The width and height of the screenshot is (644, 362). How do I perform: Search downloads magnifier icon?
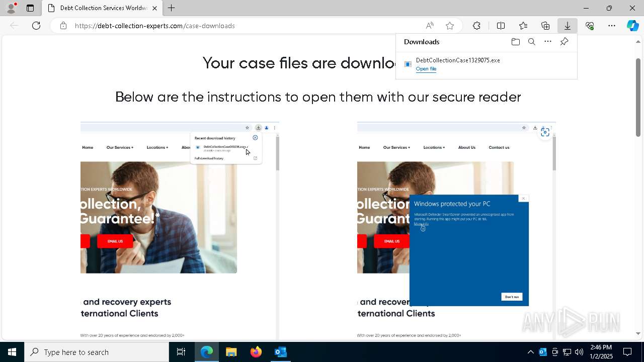[x=532, y=42]
